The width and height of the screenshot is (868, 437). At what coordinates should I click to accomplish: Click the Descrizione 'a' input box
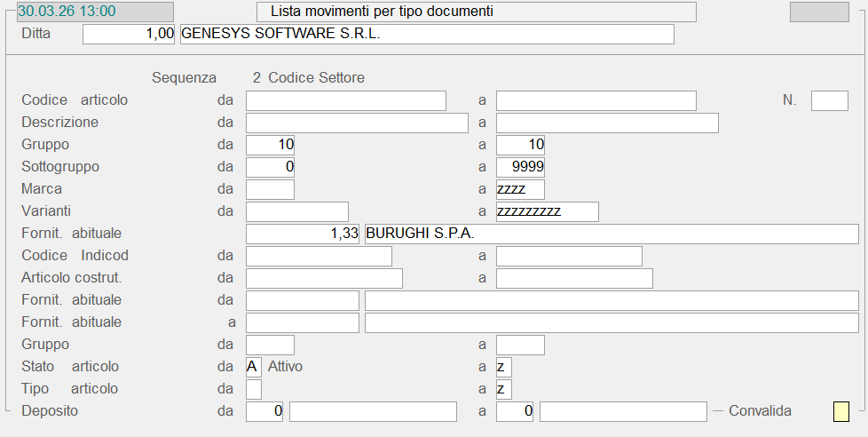606,123
